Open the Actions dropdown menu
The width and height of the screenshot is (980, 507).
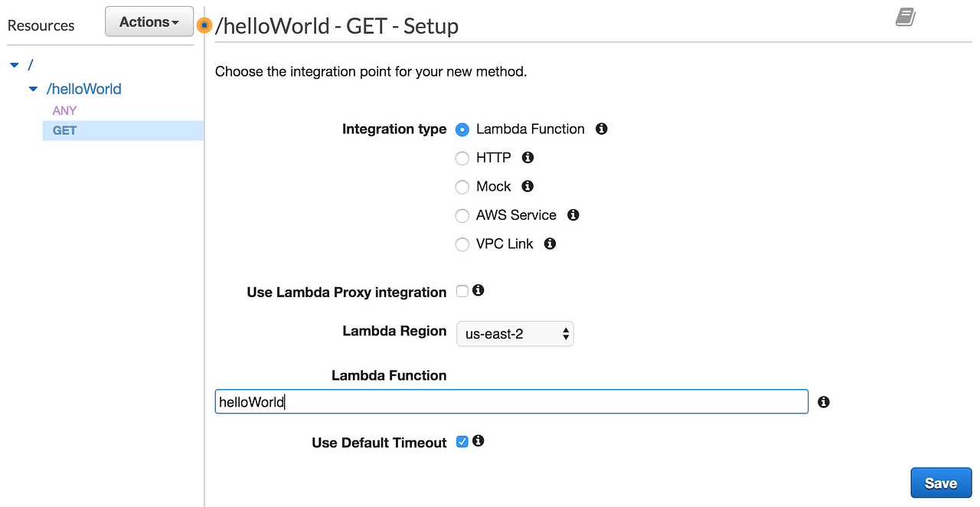[149, 21]
